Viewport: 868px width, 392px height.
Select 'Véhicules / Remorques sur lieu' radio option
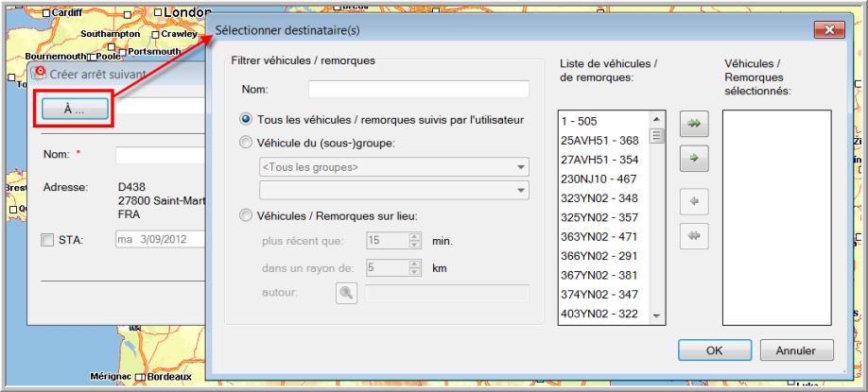pyautogui.click(x=247, y=215)
